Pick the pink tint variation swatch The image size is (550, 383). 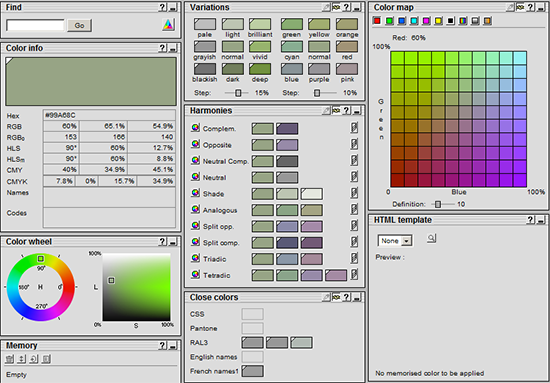pos(347,69)
